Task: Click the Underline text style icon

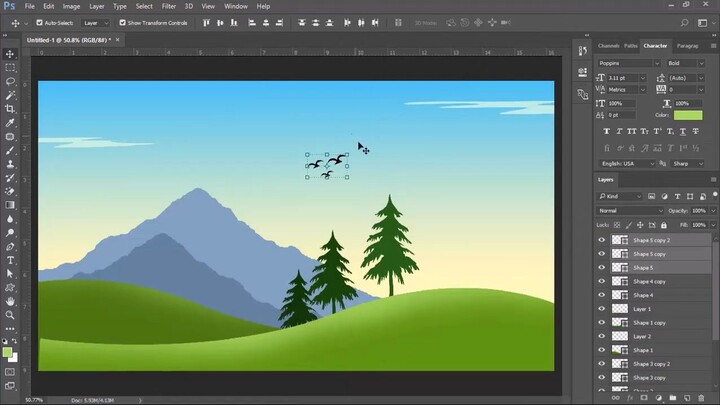Action: [683, 131]
